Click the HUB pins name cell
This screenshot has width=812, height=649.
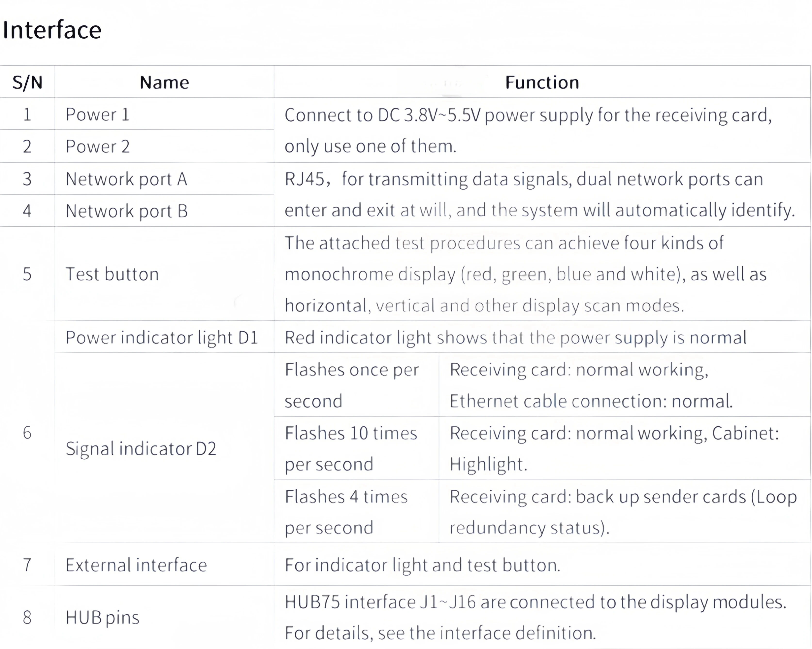tap(102, 617)
